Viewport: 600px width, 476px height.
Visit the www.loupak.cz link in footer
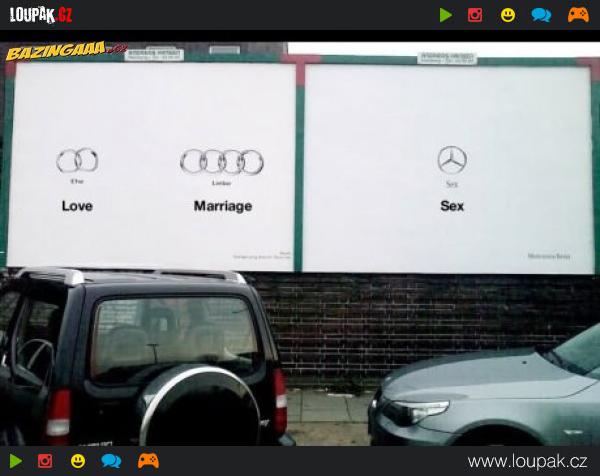(x=527, y=461)
